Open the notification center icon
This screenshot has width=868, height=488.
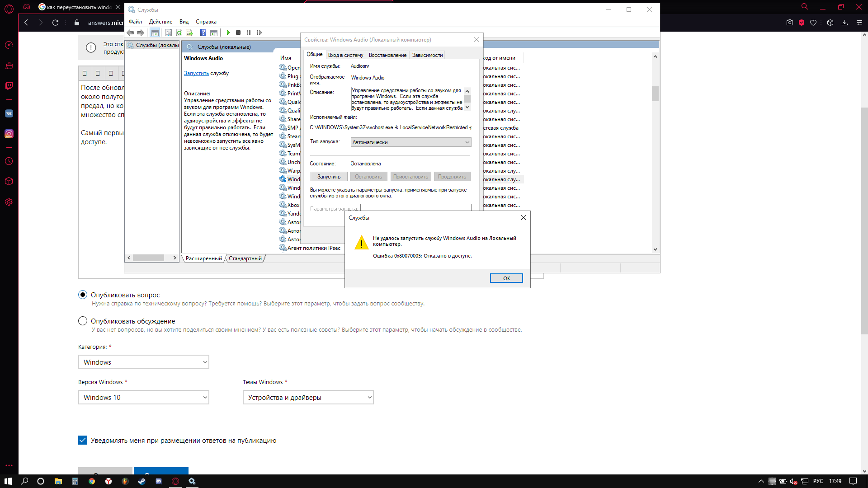[853, 481]
